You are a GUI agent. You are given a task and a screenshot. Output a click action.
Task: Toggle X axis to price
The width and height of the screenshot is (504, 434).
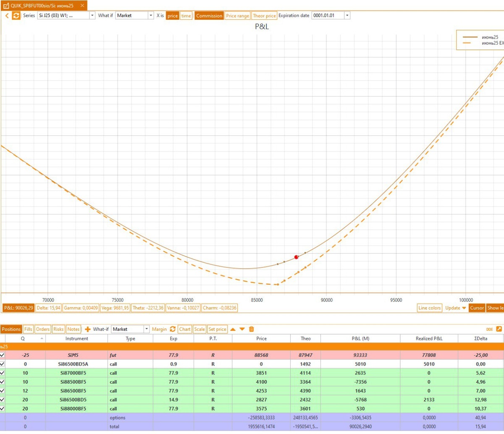point(173,16)
